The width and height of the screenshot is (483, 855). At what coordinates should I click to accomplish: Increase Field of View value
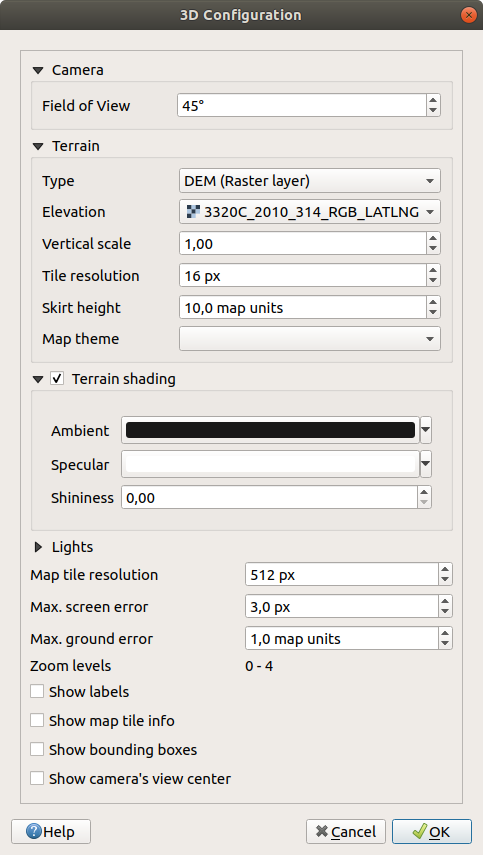[433, 100]
